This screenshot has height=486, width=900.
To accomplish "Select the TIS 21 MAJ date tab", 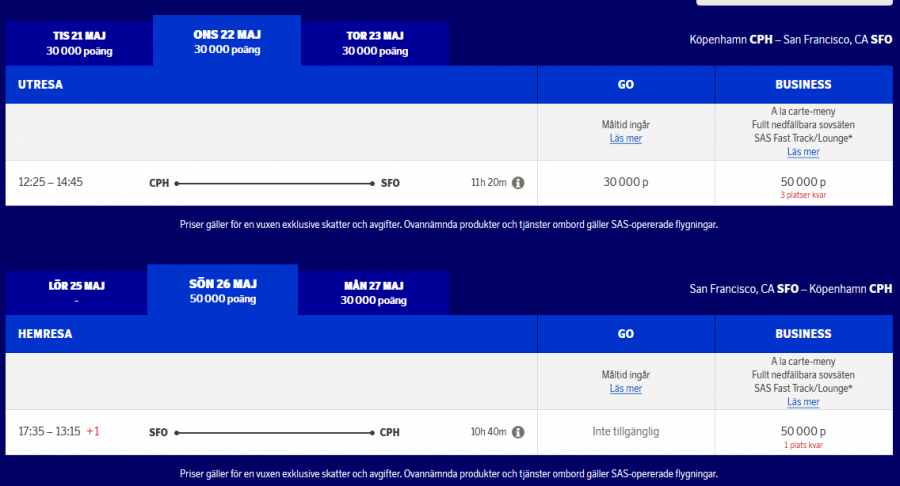I will click(x=78, y=43).
